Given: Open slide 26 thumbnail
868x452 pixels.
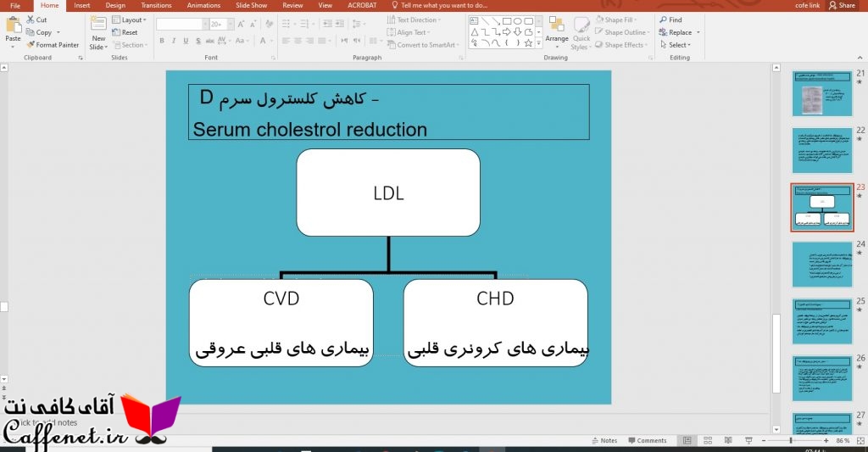Looking at the screenshot, I should click(822, 378).
